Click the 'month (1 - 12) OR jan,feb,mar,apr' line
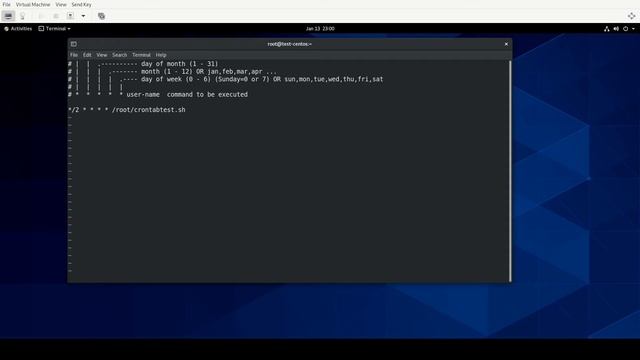Screen dimensions: 640x360 tap(209, 71)
